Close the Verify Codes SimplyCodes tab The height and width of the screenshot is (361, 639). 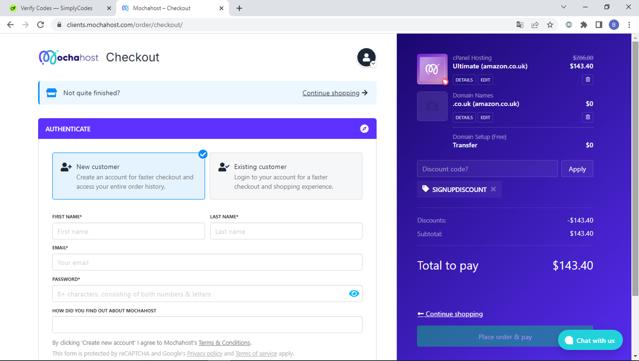109,8
